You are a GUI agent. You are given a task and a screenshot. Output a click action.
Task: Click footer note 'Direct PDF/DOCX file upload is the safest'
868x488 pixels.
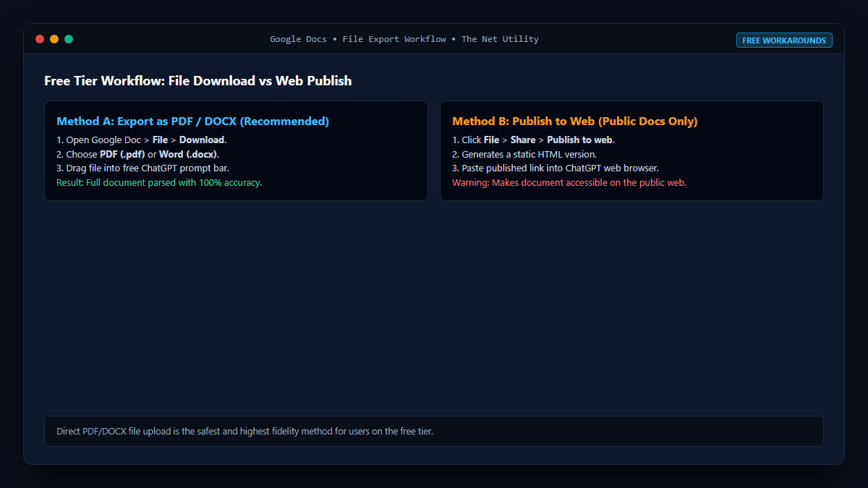244,432
